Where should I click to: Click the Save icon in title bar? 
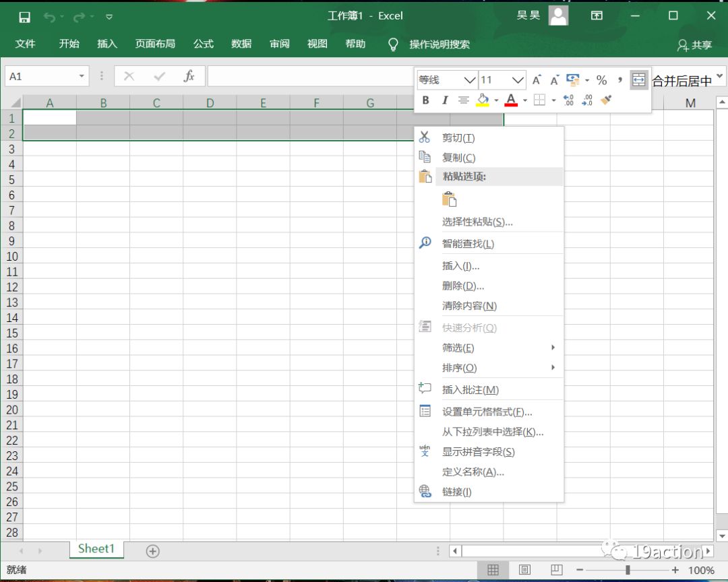pyautogui.click(x=24, y=17)
